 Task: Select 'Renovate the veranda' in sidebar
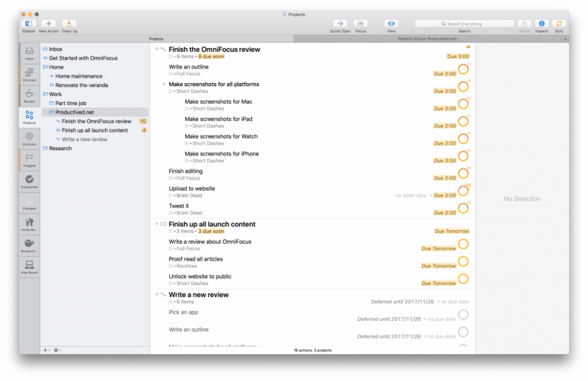81,85
